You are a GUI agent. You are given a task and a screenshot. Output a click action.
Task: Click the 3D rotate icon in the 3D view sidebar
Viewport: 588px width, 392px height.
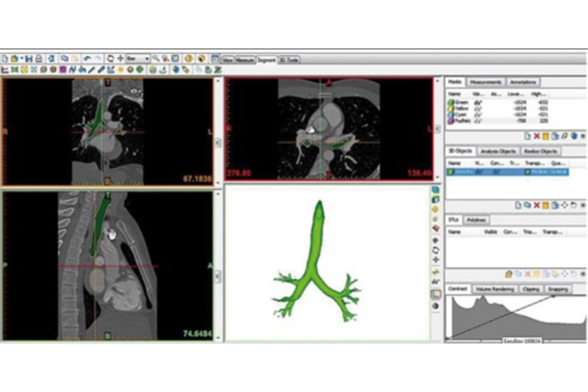pyautogui.click(x=436, y=250)
